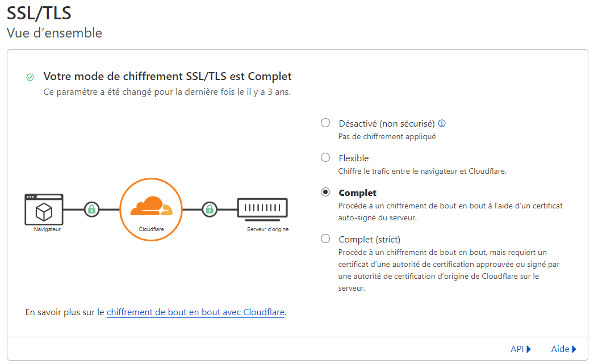Open the chiffrement de bout en bout link
598x364 pixels.
[x=195, y=312]
